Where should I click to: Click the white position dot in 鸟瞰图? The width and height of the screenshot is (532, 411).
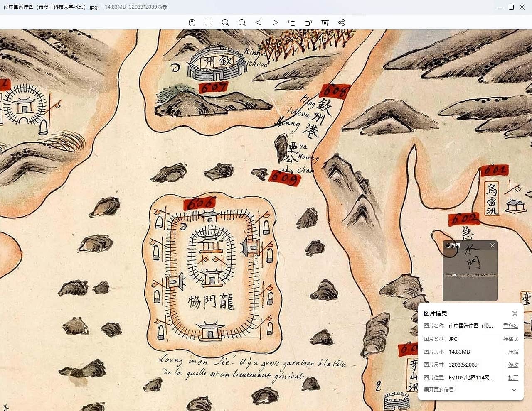pyautogui.click(x=455, y=275)
